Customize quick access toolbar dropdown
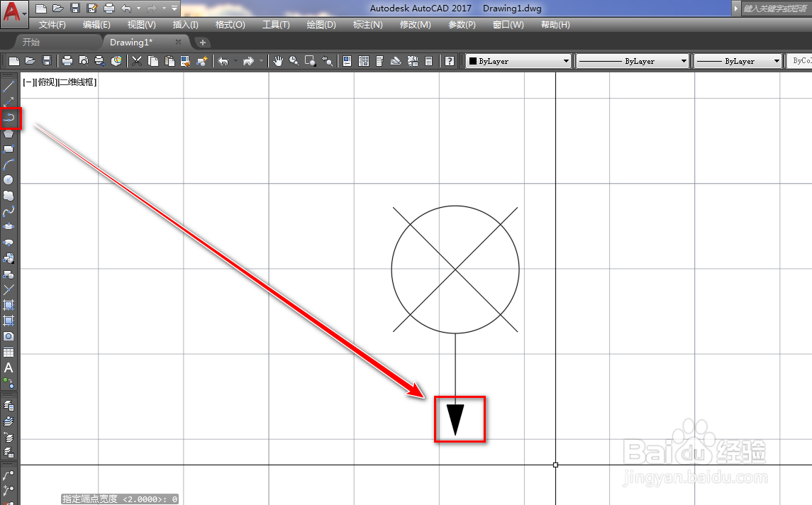This screenshot has height=505, width=812. point(174,9)
